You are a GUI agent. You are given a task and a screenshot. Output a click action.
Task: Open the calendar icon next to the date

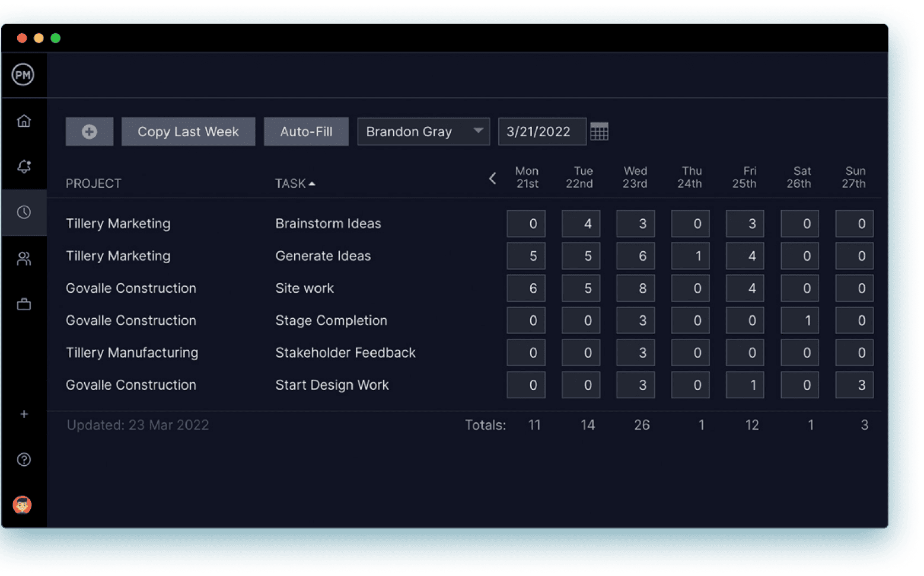[x=600, y=131]
